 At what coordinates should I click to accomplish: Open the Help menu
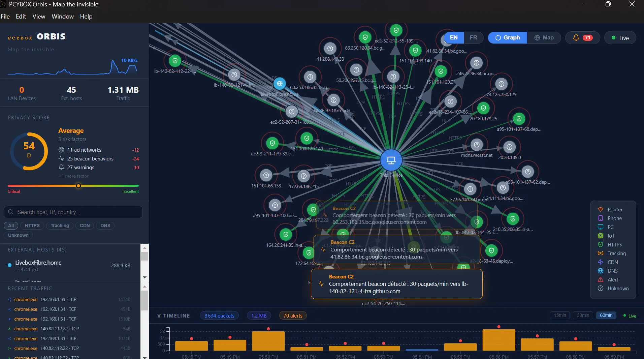tap(86, 17)
